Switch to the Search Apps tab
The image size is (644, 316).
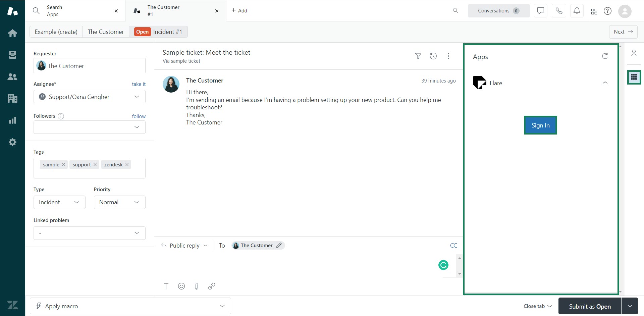coord(74,11)
